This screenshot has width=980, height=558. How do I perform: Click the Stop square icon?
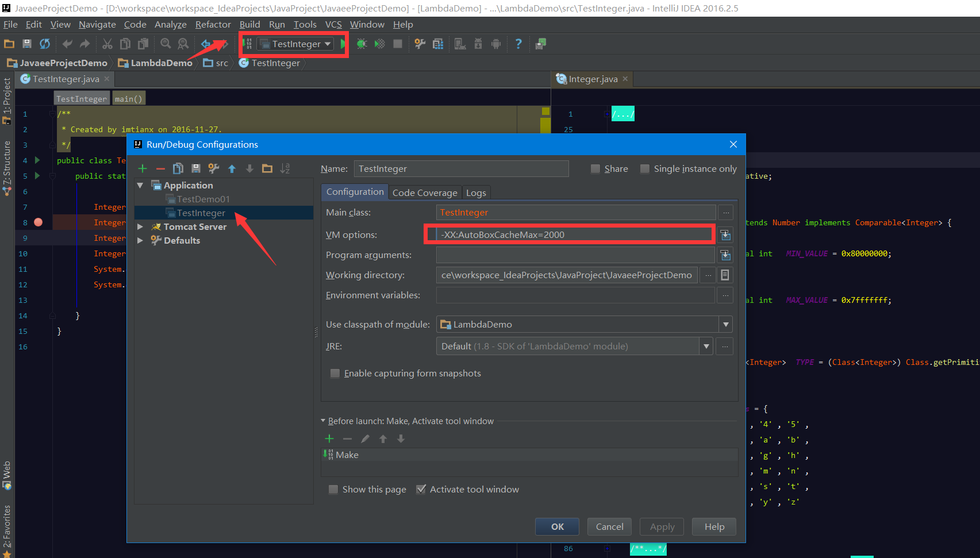click(397, 44)
